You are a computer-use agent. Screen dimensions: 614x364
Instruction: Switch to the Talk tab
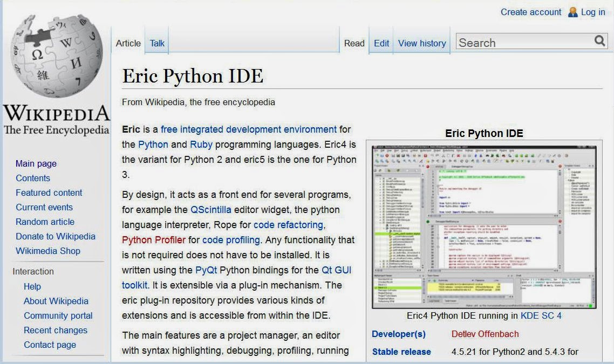(157, 43)
